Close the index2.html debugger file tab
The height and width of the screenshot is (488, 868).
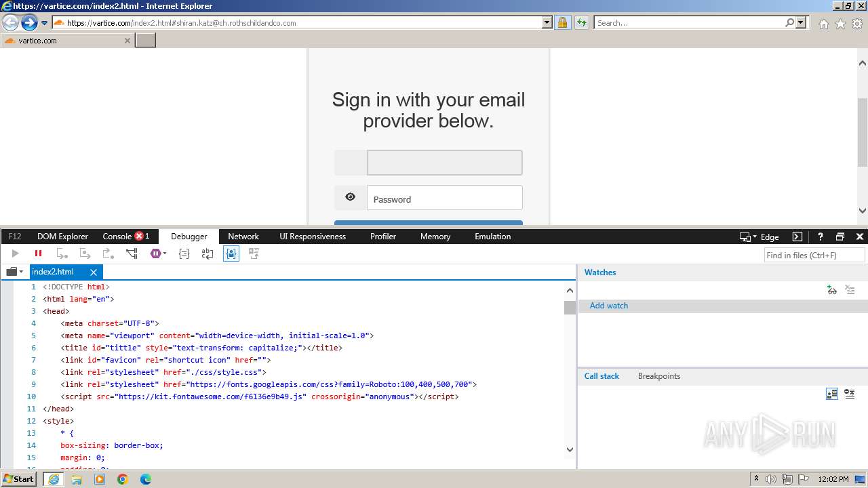click(94, 272)
